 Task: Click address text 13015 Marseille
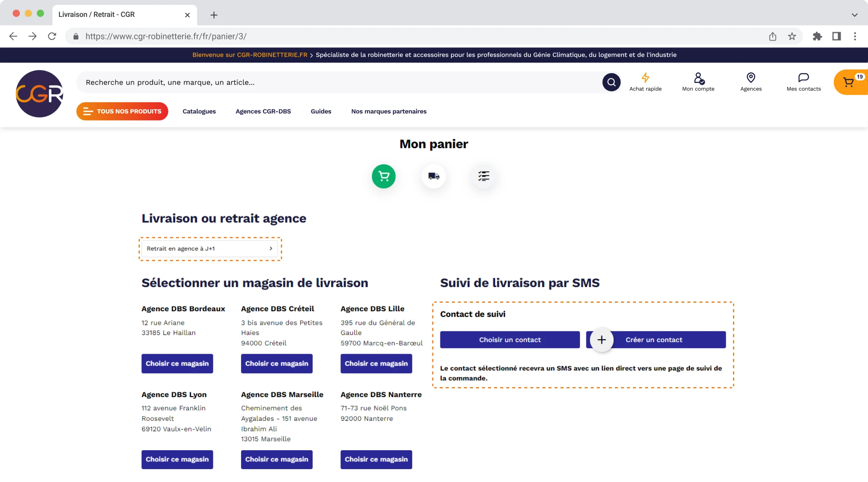point(266,439)
